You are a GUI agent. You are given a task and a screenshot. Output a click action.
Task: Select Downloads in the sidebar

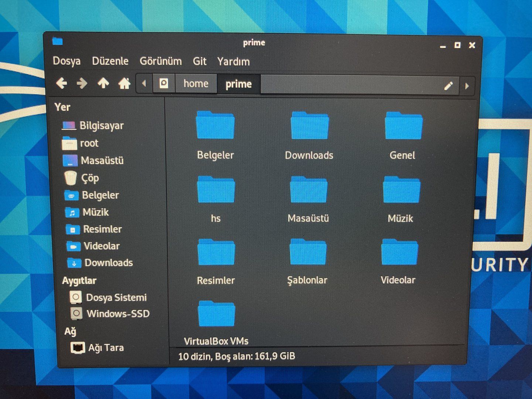coord(109,263)
